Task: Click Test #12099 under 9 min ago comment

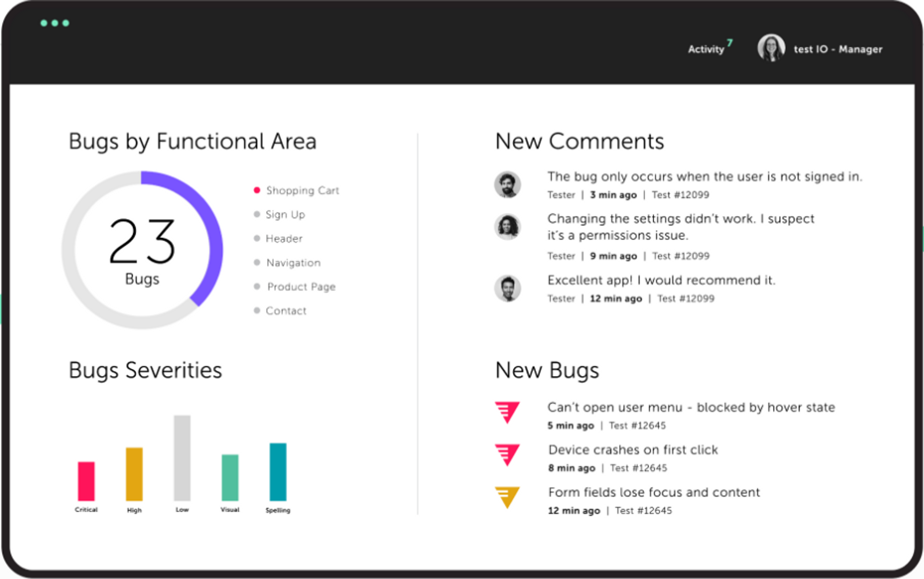Action: [x=681, y=256]
